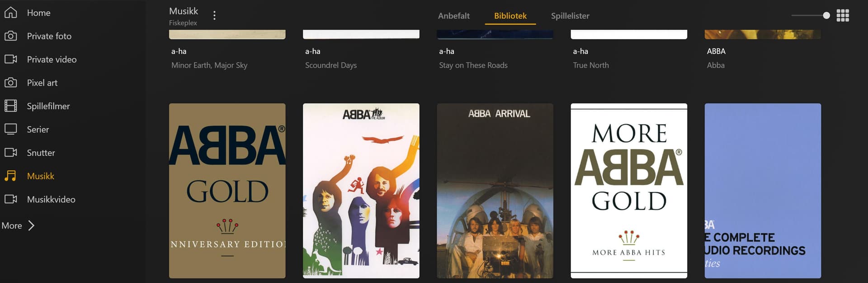Viewport: 868px width, 283px height.
Task: Expand the More sidebar section
Action: tap(18, 225)
